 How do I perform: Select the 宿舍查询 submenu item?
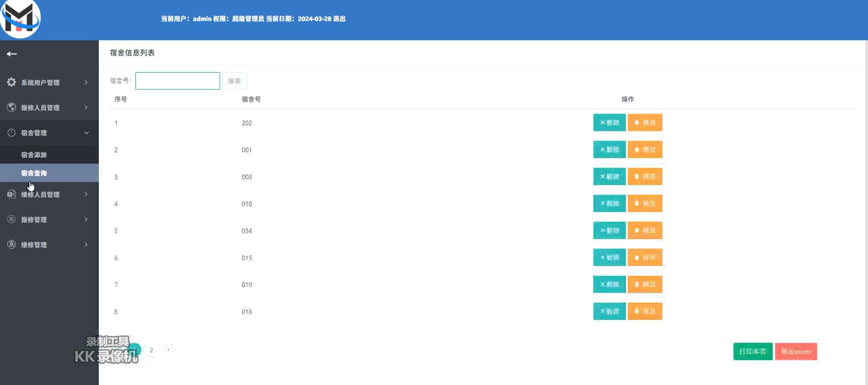point(49,173)
